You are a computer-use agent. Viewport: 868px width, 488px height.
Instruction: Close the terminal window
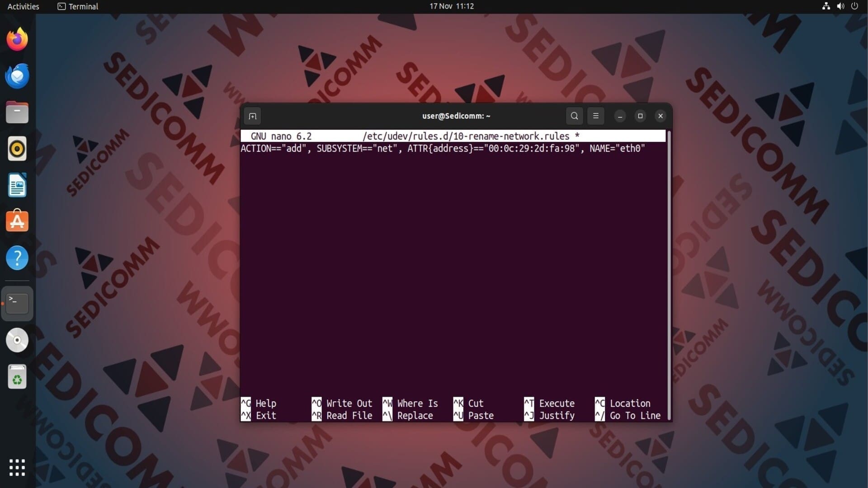(660, 116)
